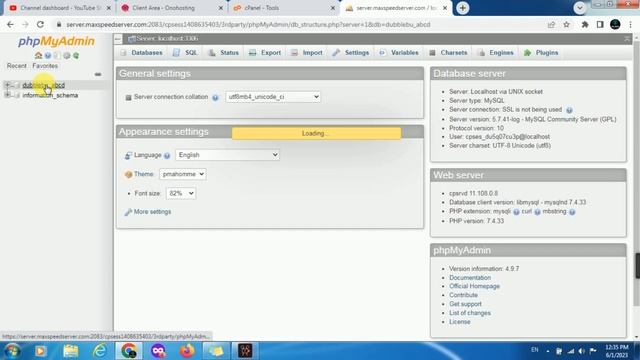Select information_schema database in tree
640x360 pixels.
click(x=50, y=95)
